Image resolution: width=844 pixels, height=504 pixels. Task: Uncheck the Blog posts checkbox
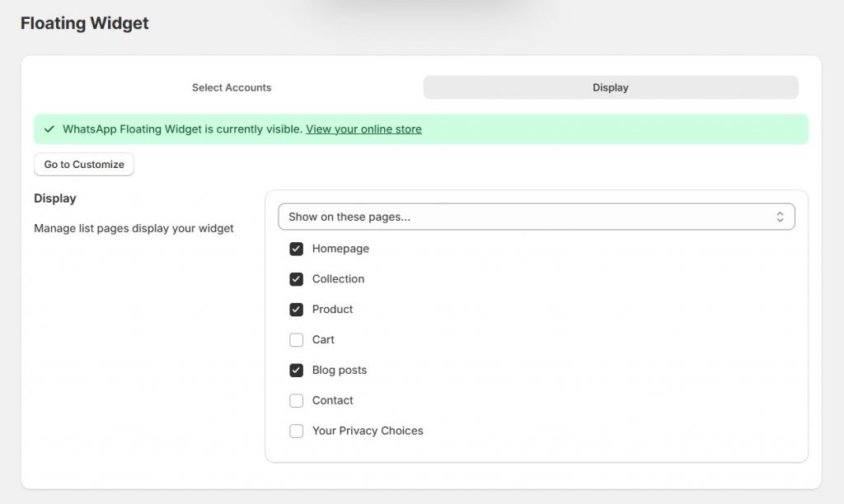(x=296, y=370)
